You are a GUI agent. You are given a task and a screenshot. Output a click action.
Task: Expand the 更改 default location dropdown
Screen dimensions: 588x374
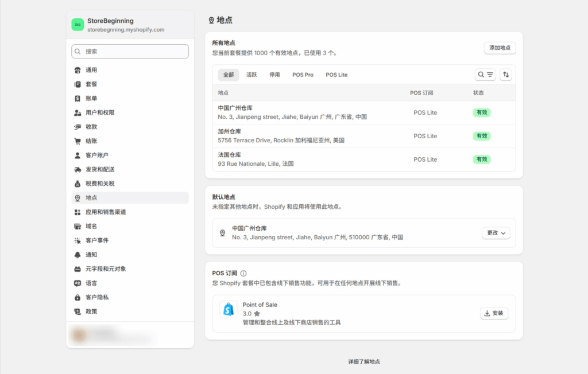tap(496, 233)
